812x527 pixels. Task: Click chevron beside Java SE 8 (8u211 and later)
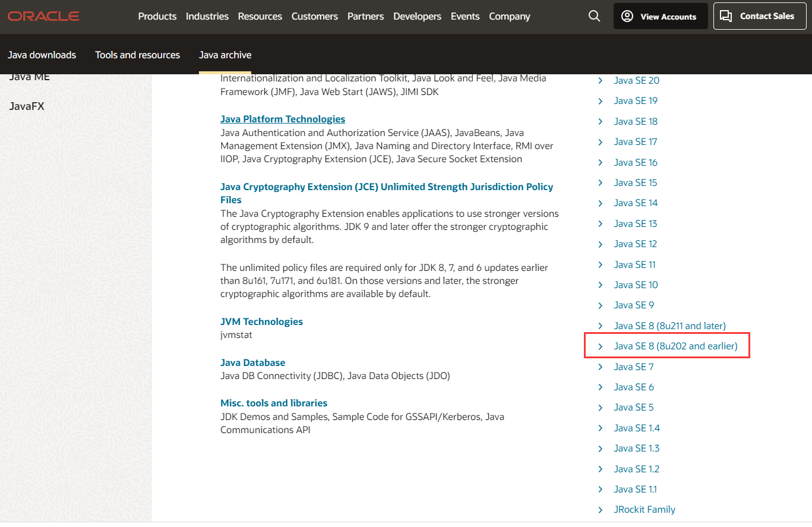pos(601,326)
